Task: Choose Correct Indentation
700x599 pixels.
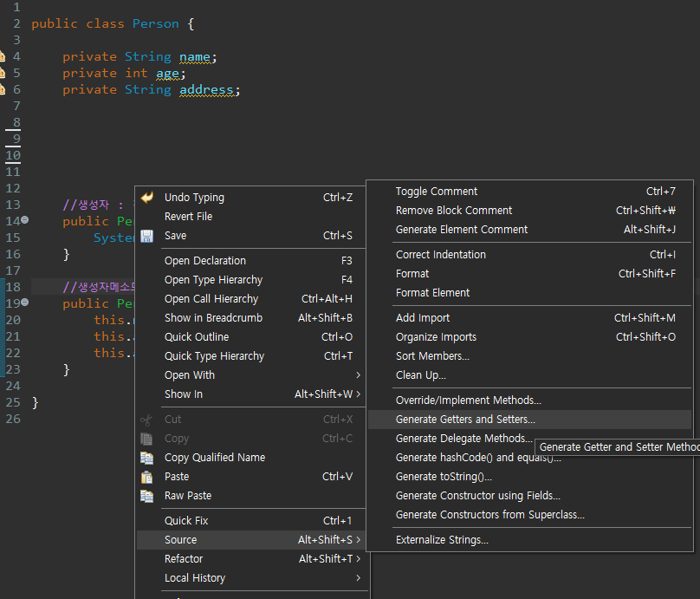Action: coord(530,255)
